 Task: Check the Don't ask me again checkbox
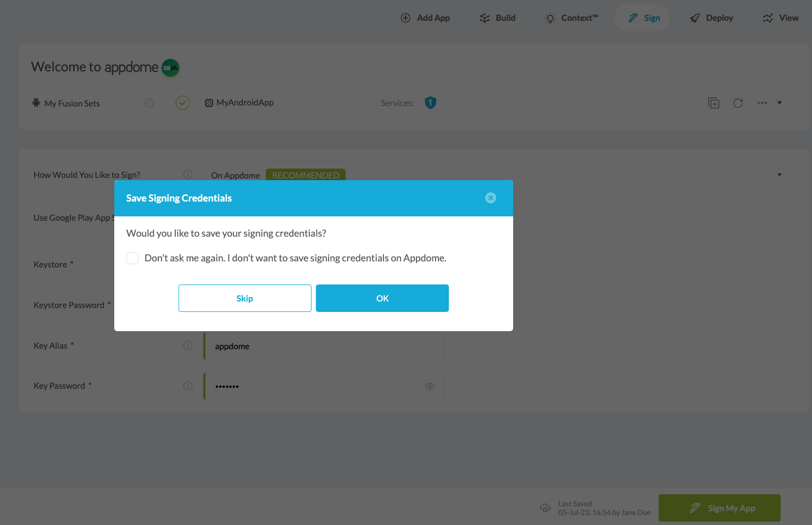click(132, 258)
